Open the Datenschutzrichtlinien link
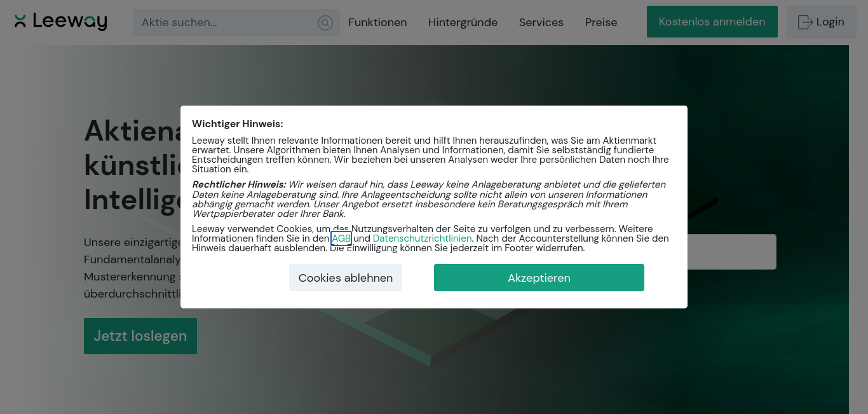The height and width of the screenshot is (414, 868). (423, 238)
